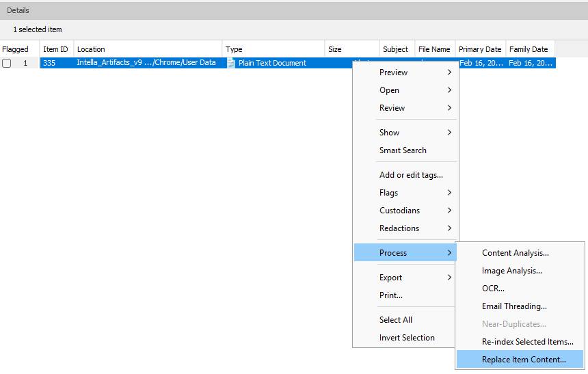Click the Plain Text Document file icon
The width and height of the screenshot is (588, 374).
(231, 63)
